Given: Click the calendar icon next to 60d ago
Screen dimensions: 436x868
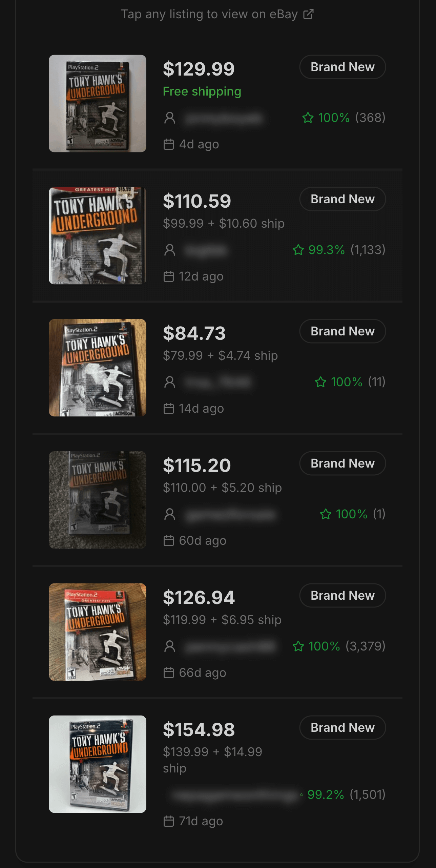Looking at the screenshot, I should pyautogui.click(x=169, y=541).
